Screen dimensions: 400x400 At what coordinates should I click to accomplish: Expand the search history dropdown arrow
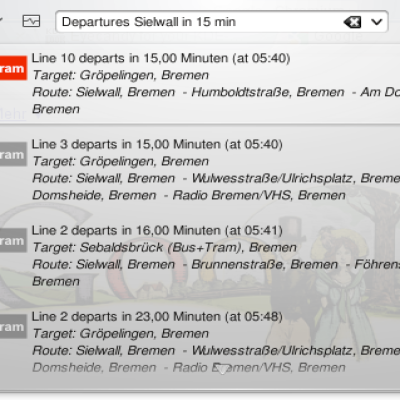tap(377, 22)
